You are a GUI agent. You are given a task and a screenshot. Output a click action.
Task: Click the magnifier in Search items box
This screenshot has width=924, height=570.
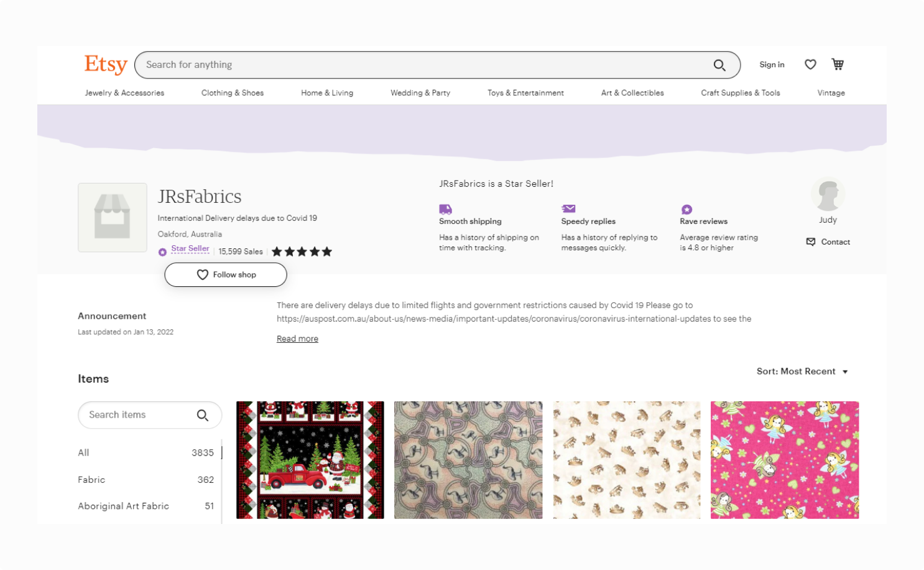[203, 415]
